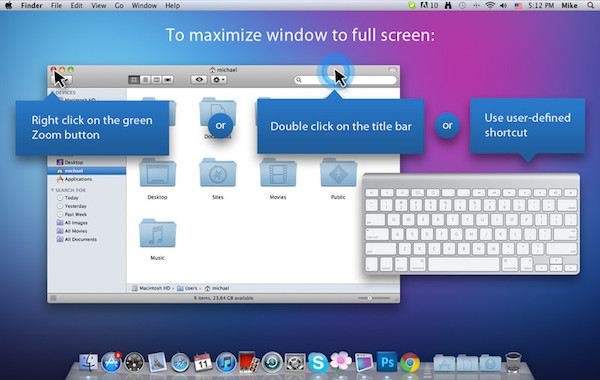Open the gradient window app icon in Dock

364,362
